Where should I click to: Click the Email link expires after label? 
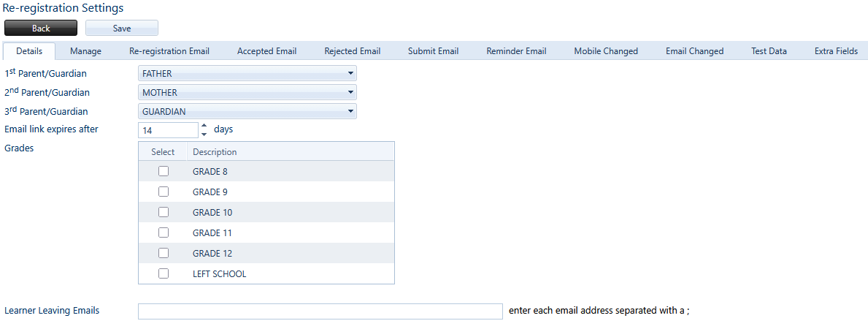52,129
